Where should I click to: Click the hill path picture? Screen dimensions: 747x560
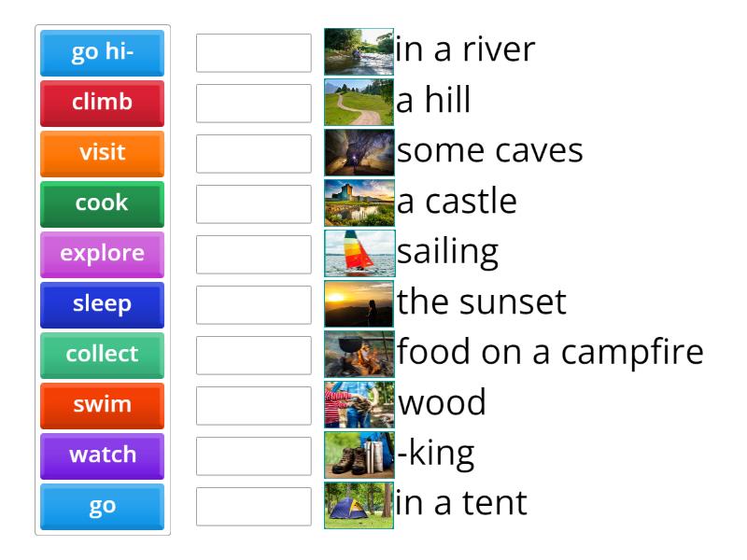(x=359, y=103)
